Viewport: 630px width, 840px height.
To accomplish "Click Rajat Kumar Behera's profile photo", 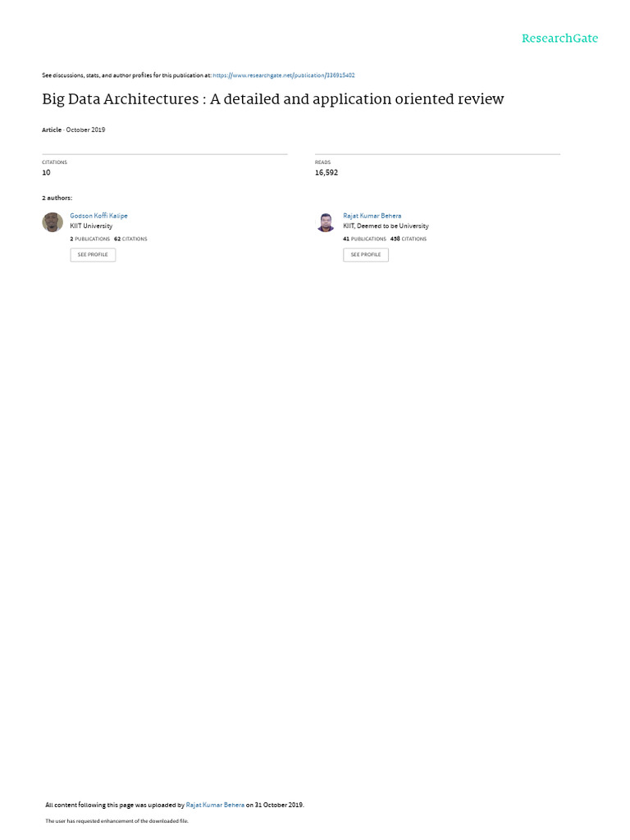I will (x=326, y=222).
